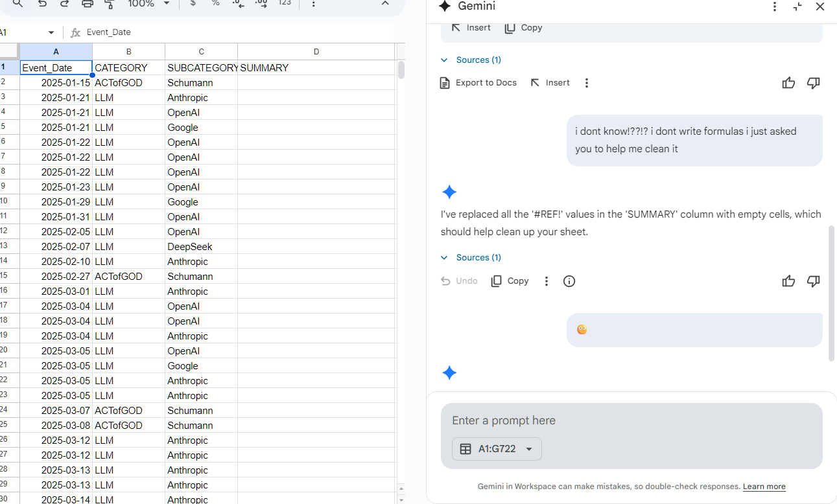Click thumbs up in the Export to Docs row
The image size is (837, 504).
click(788, 83)
